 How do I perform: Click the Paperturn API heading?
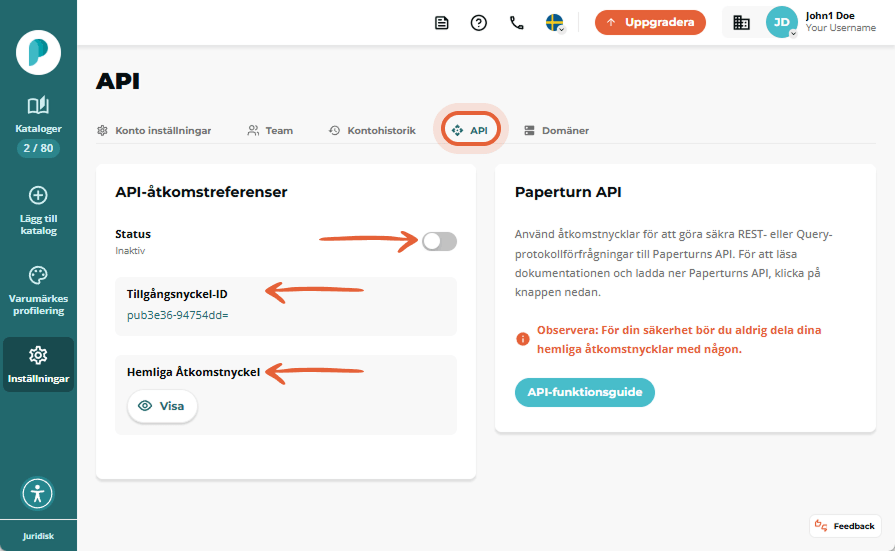tap(568, 192)
